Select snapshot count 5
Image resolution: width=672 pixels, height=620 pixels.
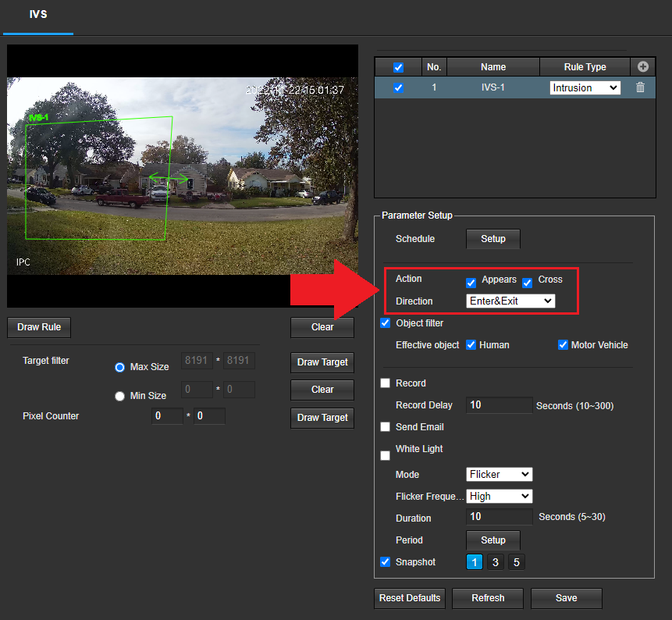click(x=517, y=562)
